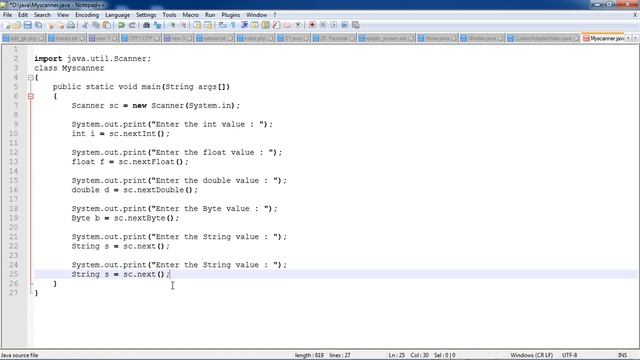
Task: Open the Edit menu
Action: 23,15
